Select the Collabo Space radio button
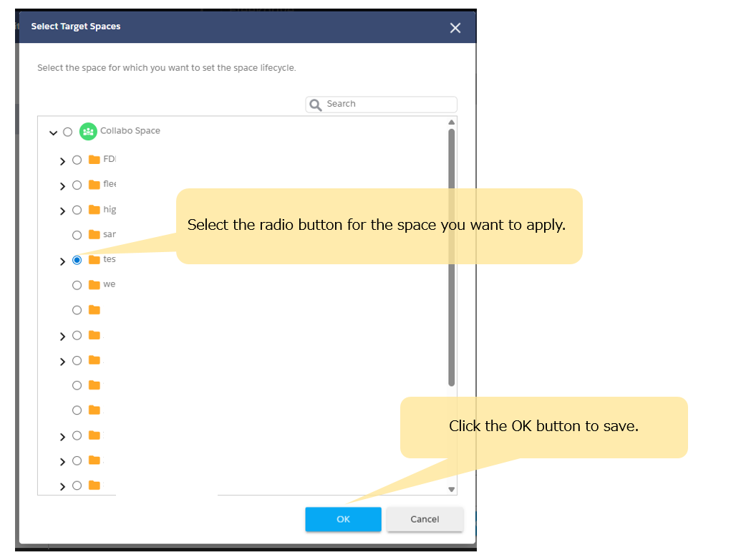 tap(68, 132)
